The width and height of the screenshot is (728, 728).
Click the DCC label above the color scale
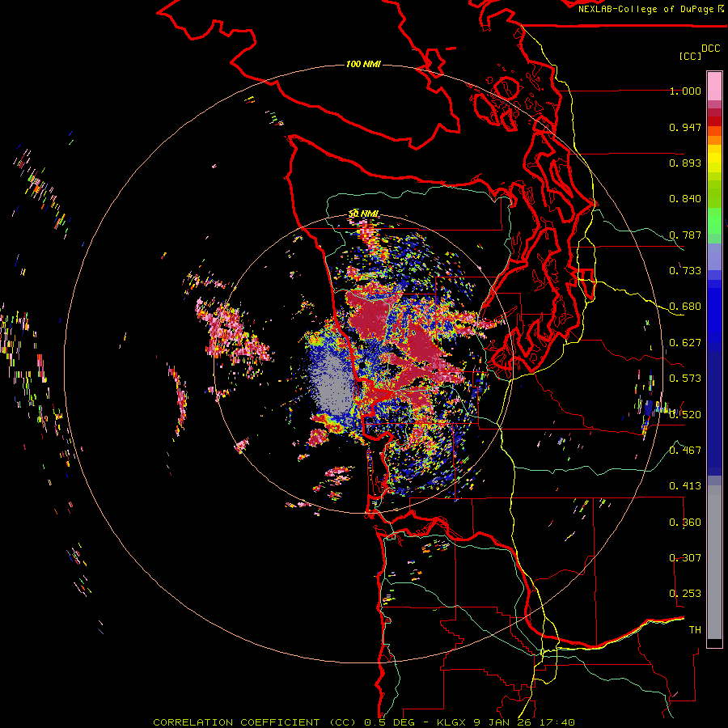pyautogui.click(x=710, y=49)
